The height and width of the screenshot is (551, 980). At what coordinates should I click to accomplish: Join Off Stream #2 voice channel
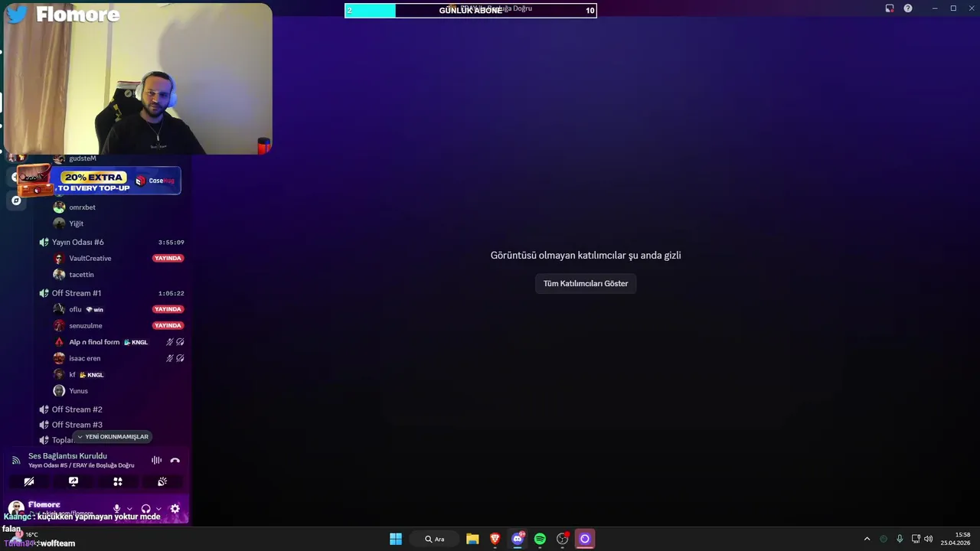click(77, 409)
